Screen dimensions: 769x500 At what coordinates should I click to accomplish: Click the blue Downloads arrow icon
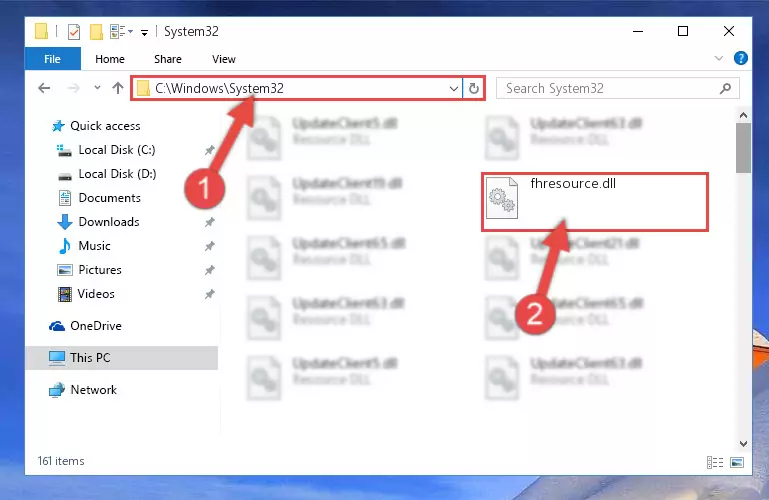[65, 222]
